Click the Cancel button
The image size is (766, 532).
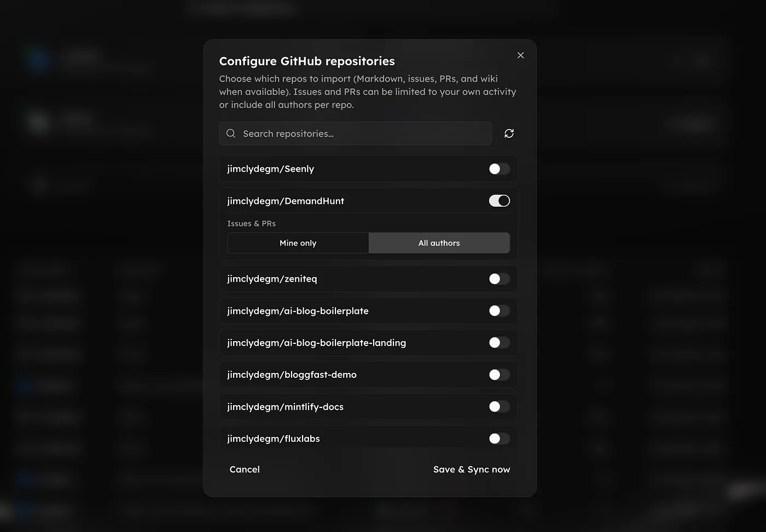click(x=245, y=469)
